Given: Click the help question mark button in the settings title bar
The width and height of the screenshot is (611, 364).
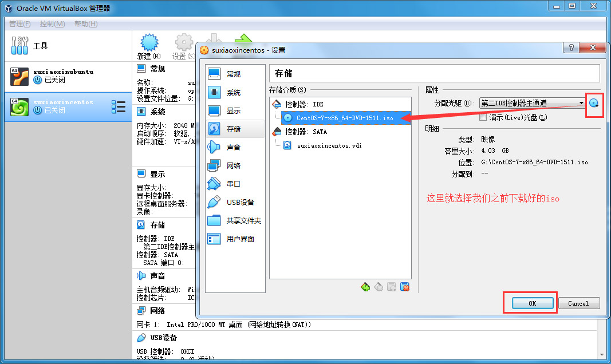Looking at the screenshot, I should point(571,48).
